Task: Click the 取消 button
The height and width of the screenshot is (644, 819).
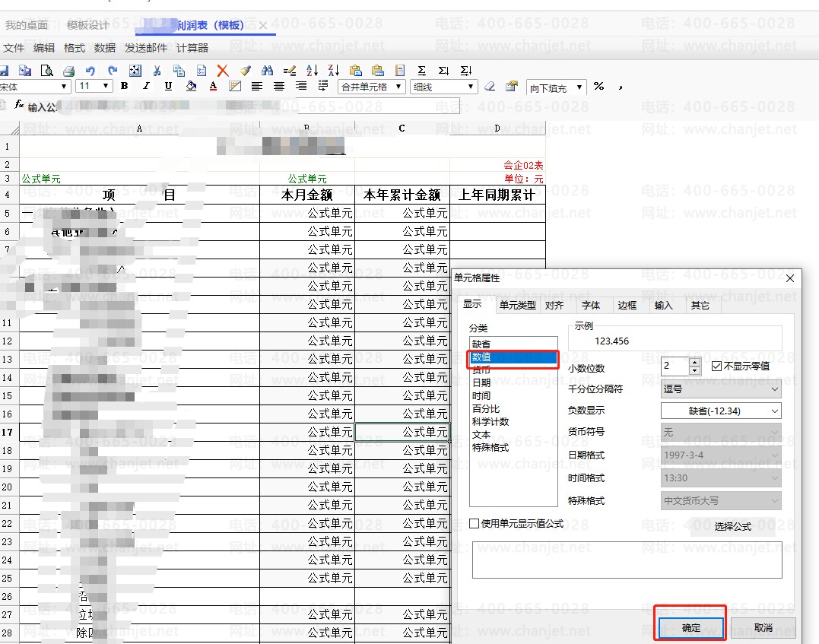Action: tap(763, 628)
